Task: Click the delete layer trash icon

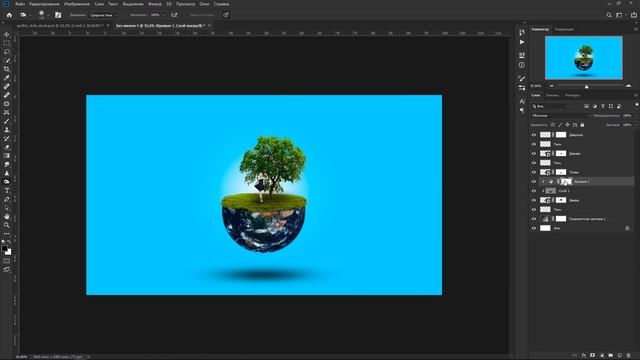Action: click(x=629, y=356)
